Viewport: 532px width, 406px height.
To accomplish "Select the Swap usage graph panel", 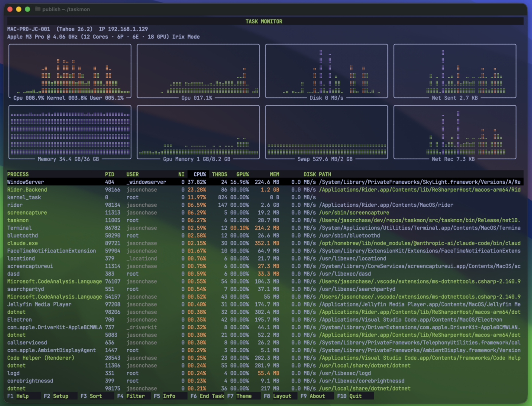I will [326, 134].
